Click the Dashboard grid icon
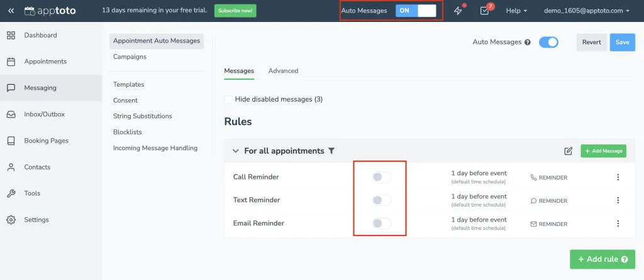The image size is (644, 280). (x=11, y=35)
